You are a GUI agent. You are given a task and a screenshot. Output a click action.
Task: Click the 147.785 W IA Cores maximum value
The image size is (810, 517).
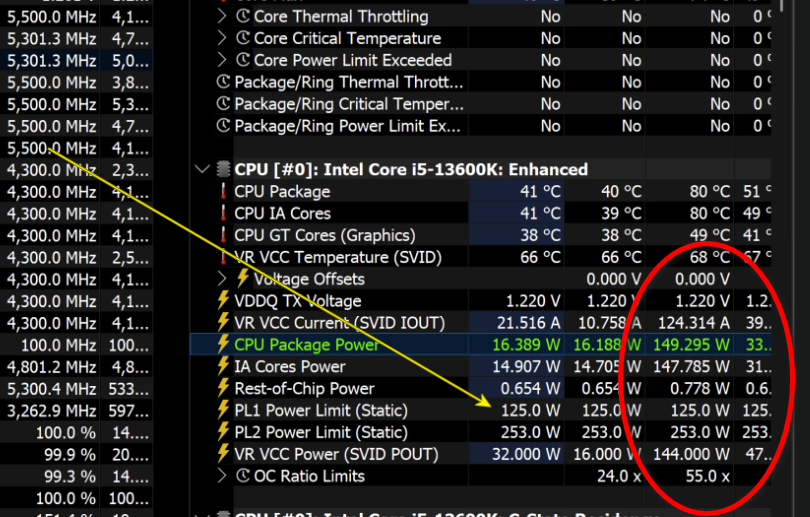click(691, 366)
